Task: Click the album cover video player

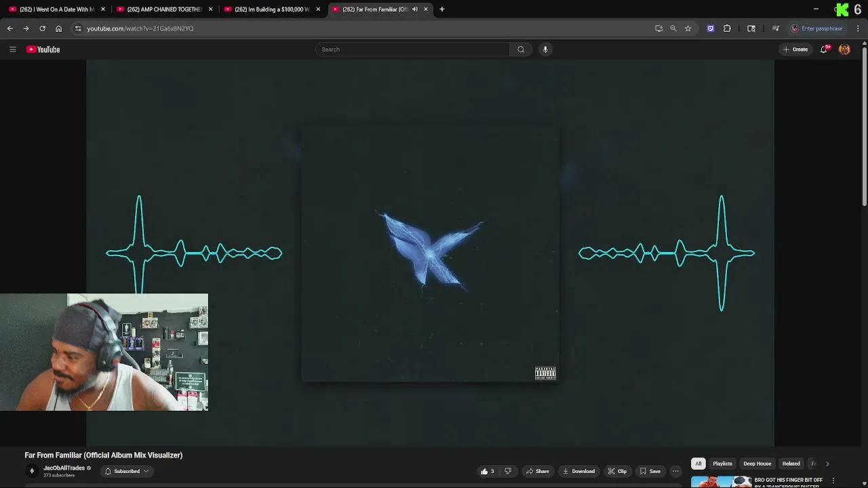Action: 430,253
